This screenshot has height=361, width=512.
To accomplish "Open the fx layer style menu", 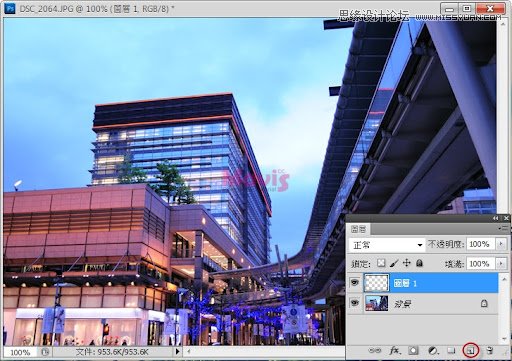I will 395,350.
